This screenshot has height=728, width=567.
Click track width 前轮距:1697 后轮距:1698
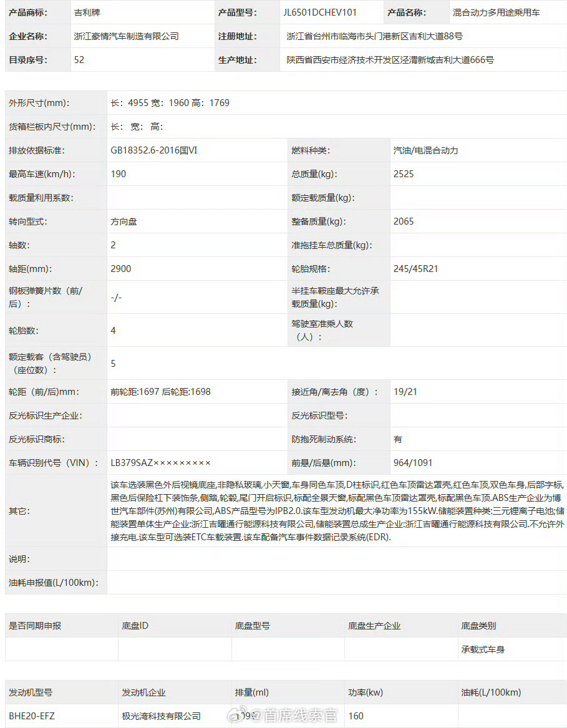tap(161, 392)
